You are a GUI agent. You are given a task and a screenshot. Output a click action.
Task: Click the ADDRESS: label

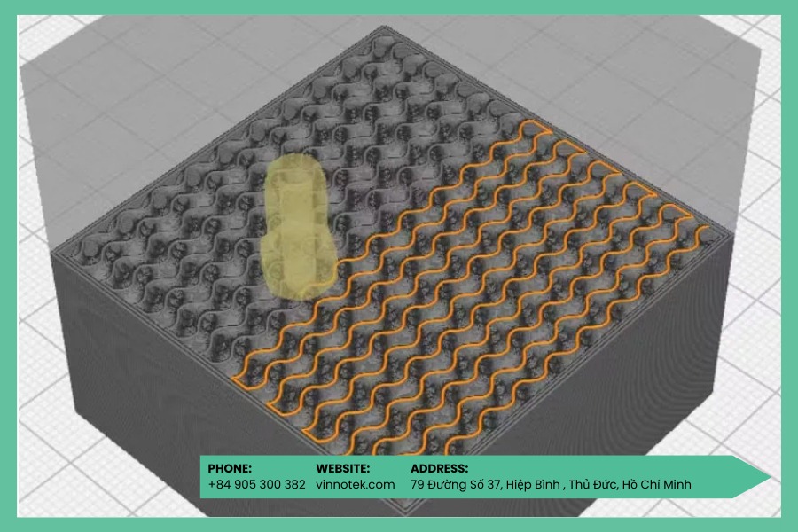pyautogui.click(x=439, y=468)
